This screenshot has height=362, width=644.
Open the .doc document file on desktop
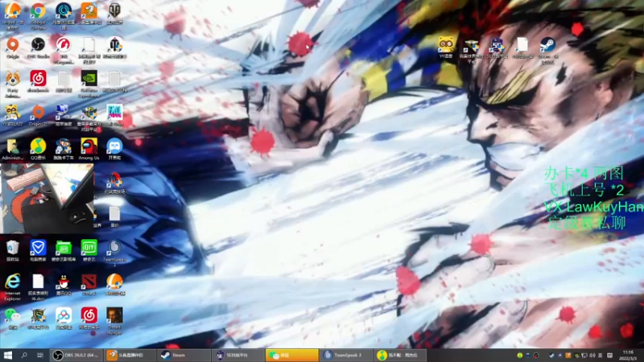pyautogui.click(x=38, y=287)
